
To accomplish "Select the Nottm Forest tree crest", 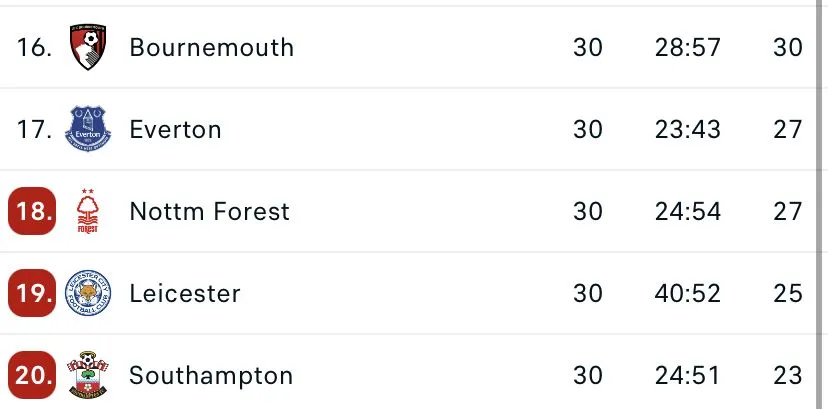I will [x=89, y=211].
